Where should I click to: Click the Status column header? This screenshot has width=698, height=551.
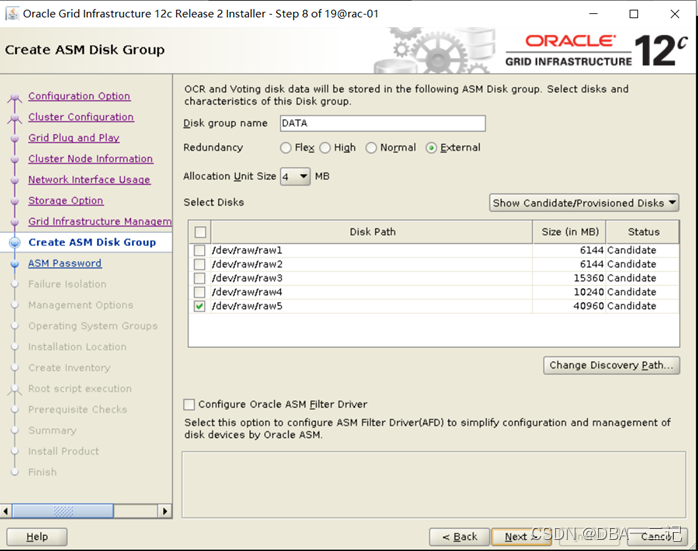643,232
